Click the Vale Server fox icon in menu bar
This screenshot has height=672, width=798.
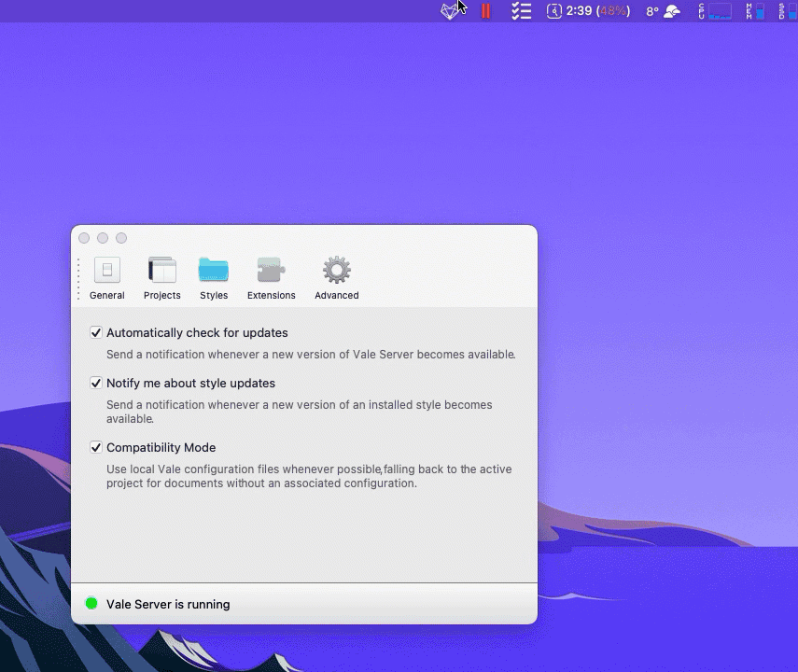(450, 10)
